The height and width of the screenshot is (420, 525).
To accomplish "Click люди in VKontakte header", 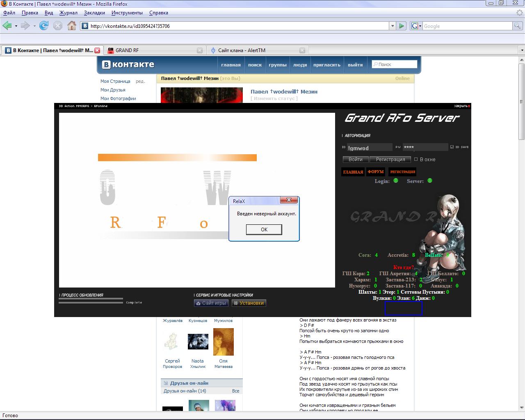I will click(300, 65).
